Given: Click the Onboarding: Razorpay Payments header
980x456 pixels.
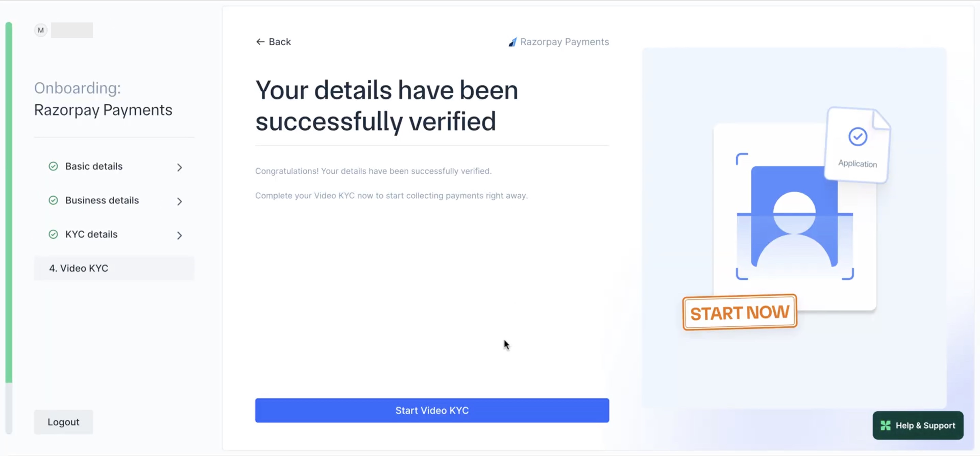Looking at the screenshot, I should point(103,99).
